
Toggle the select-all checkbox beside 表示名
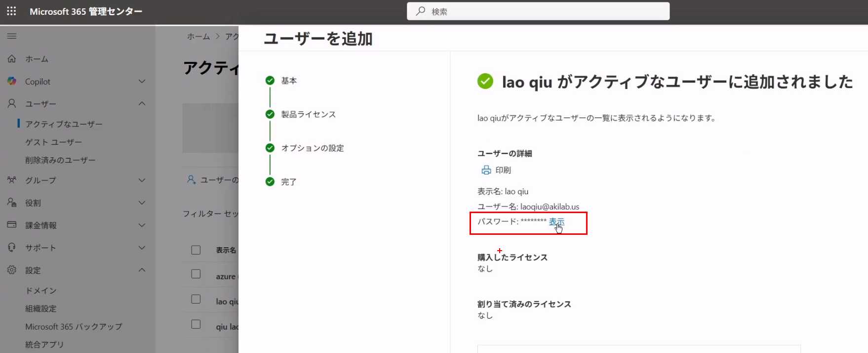pos(196,250)
